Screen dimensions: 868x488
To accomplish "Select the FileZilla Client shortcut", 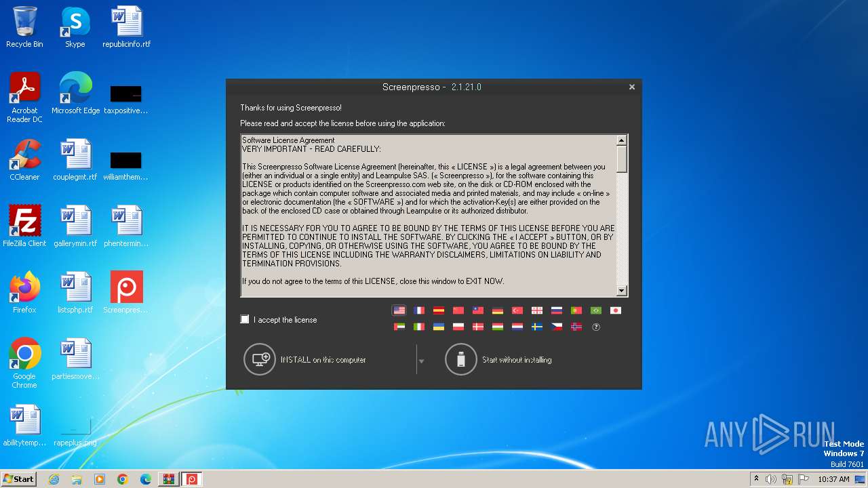I will [24, 226].
